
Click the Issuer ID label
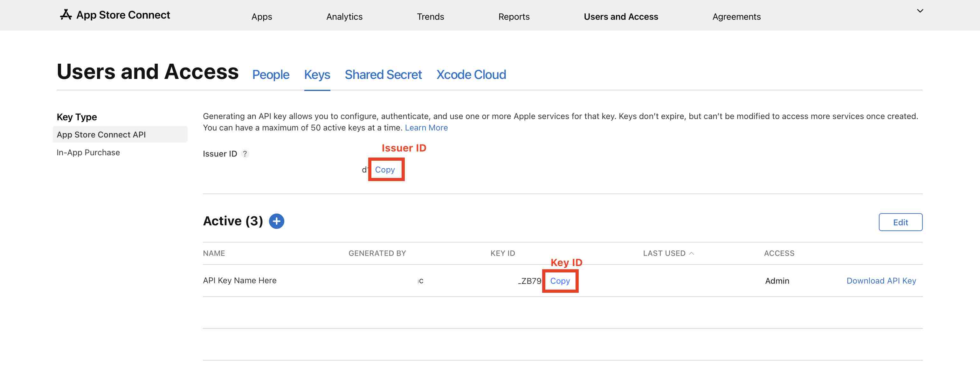point(220,154)
